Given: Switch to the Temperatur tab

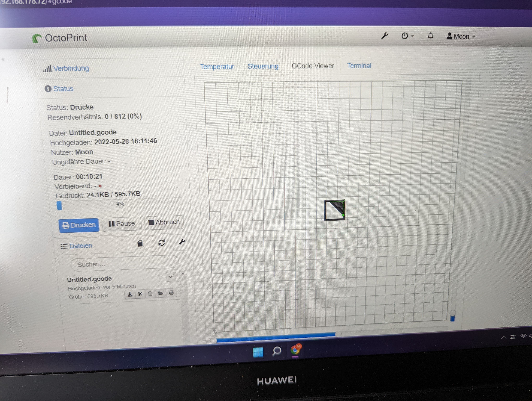Looking at the screenshot, I should 217,66.
